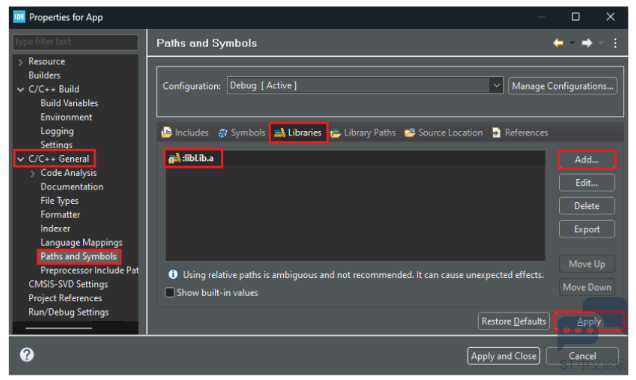Select Preprocessor Include Paths tree item
The width and height of the screenshot is (636, 380).
point(89,271)
